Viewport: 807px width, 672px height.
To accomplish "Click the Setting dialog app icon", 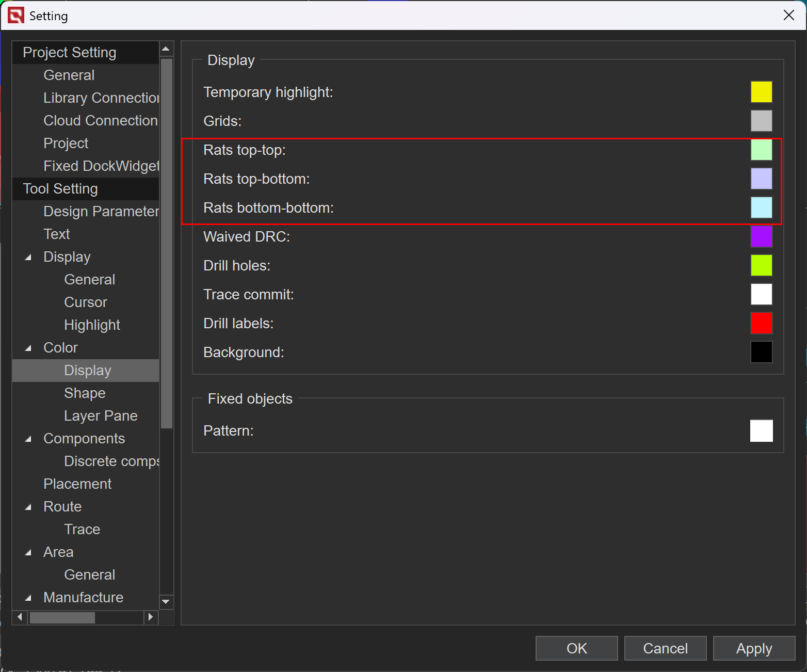I will pos(16,15).
